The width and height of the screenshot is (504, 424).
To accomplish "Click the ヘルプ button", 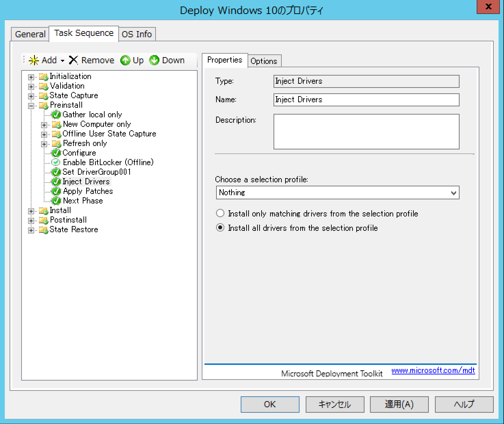I will click(464, 404).
